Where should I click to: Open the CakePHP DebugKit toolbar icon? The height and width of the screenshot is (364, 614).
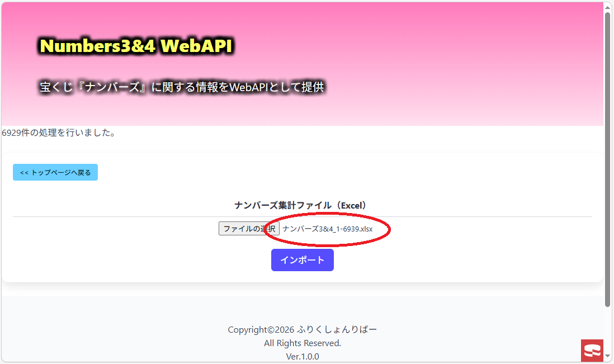click(x=592, y=350)
